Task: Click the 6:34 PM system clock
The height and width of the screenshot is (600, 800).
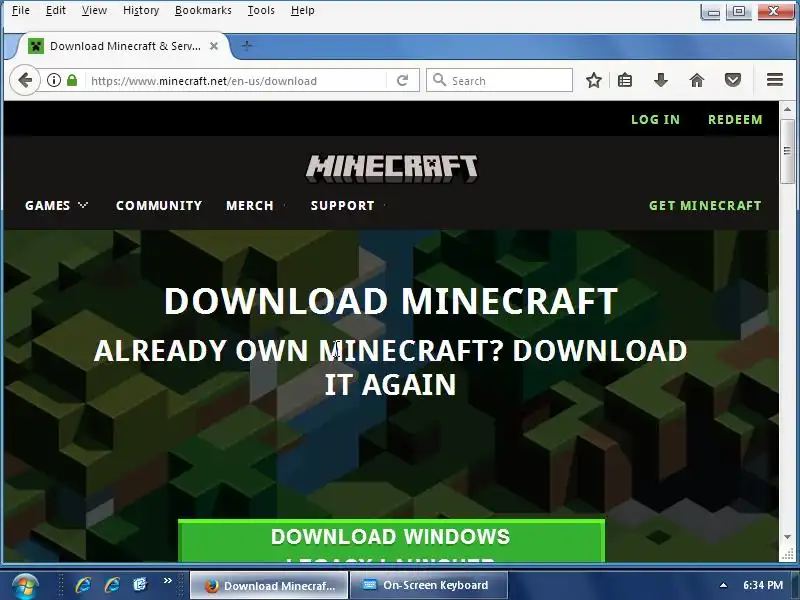Action: (x=763, y=585)
